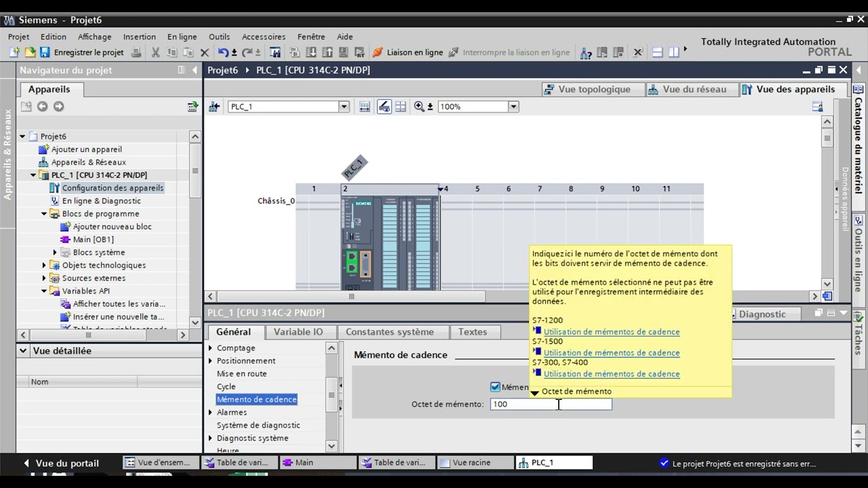
Task: Switch to Main editor in bottom bar
Action: [318, 462]
